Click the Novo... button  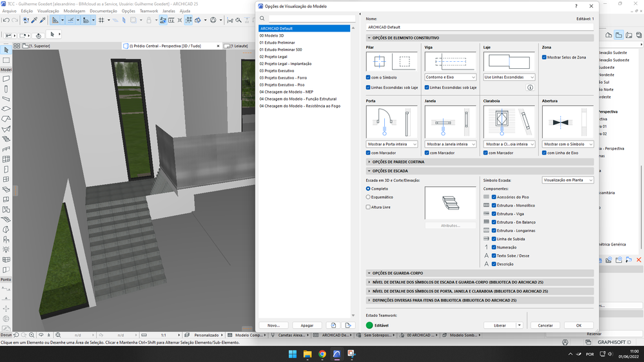pos(273,325)
